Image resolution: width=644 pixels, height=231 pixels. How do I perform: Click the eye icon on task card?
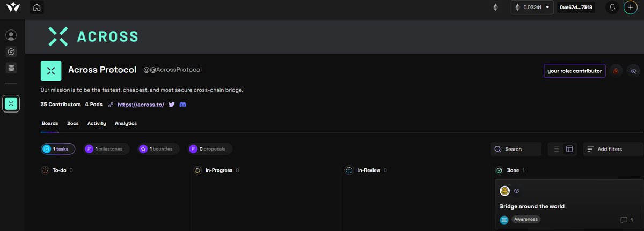[517, 191]
